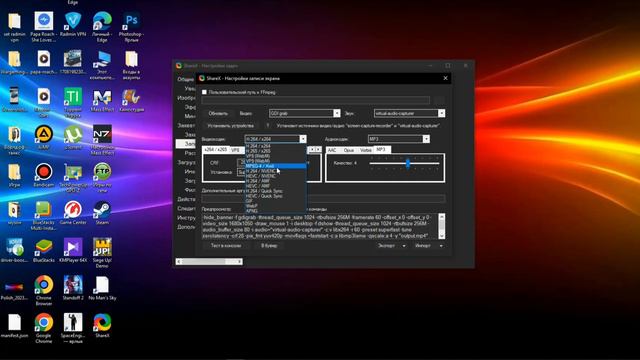Click the additional arguments input field
640x360 pixels.
tap(323, 199)
